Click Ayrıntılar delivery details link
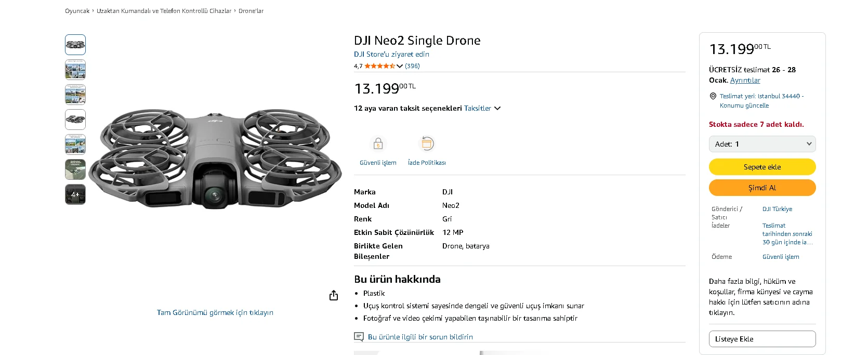This screenshot has width=868, height=355. [745, 80]
